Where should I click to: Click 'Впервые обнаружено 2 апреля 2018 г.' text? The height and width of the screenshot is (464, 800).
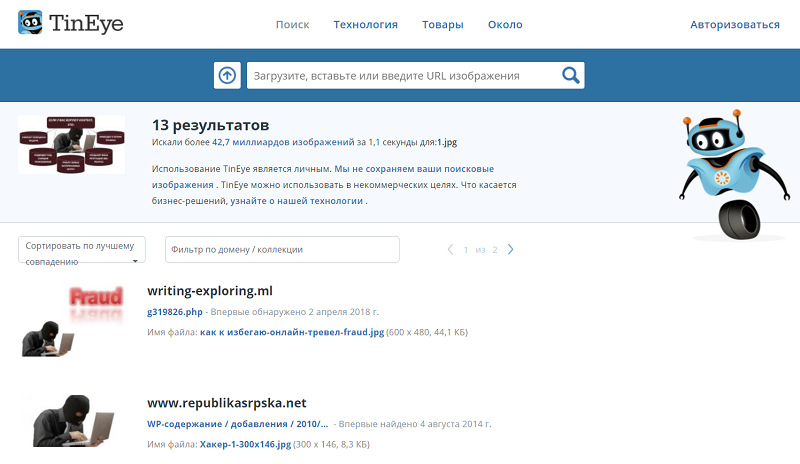click(x=295, y=311)
